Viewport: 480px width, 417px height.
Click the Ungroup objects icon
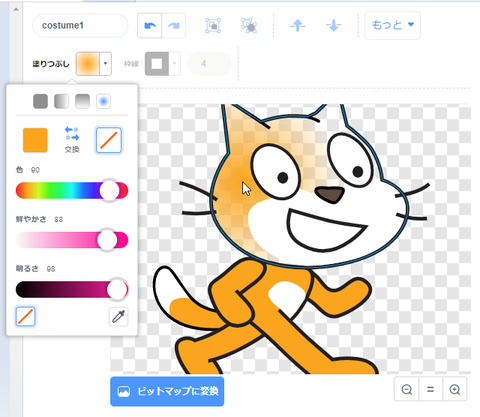click(x=249, y=26)
